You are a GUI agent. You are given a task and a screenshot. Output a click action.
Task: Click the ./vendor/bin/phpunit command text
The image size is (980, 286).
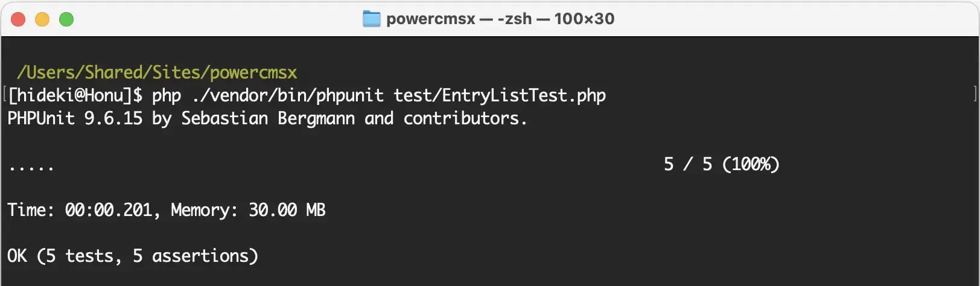coord(288,96)
